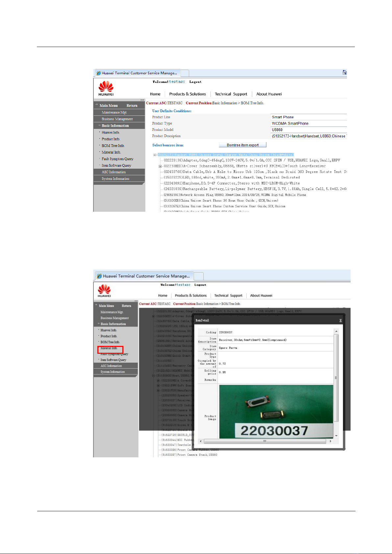Collapse the (51150908) Host node in lower screenshot
Image resolution: width=392 pixels, height=554 pixels.
153,375
